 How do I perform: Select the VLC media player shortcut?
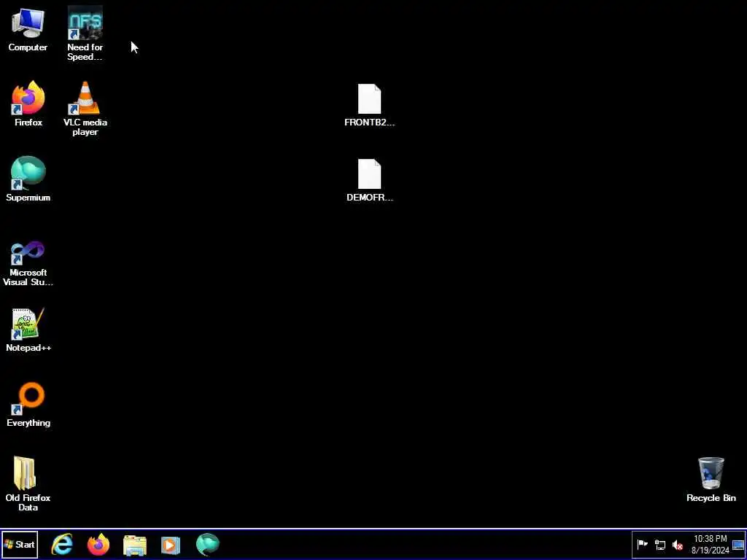click(x=85, y=109)
